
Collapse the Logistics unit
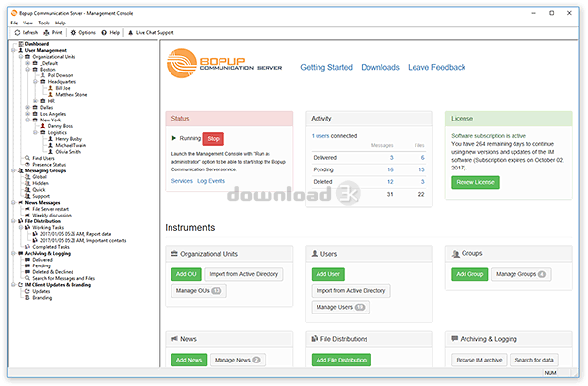35,132
